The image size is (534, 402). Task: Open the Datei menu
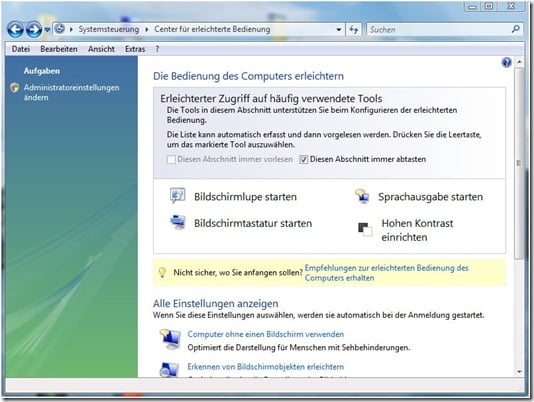(21, 49)
